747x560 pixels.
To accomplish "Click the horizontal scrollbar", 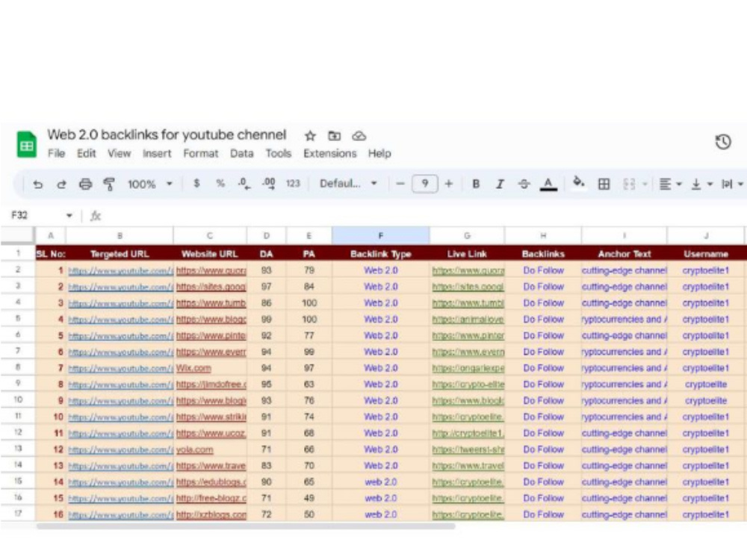I will [246, 526].
